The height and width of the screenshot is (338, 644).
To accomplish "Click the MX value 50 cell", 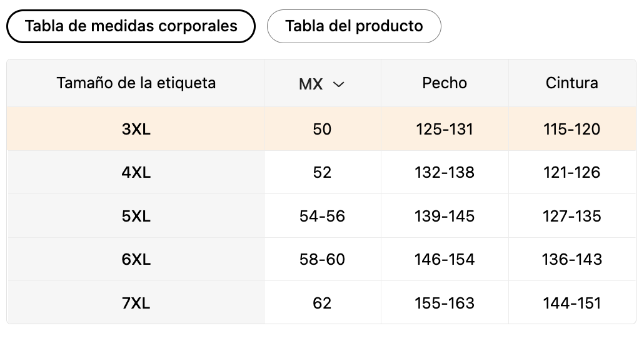I will coord(322,129).
